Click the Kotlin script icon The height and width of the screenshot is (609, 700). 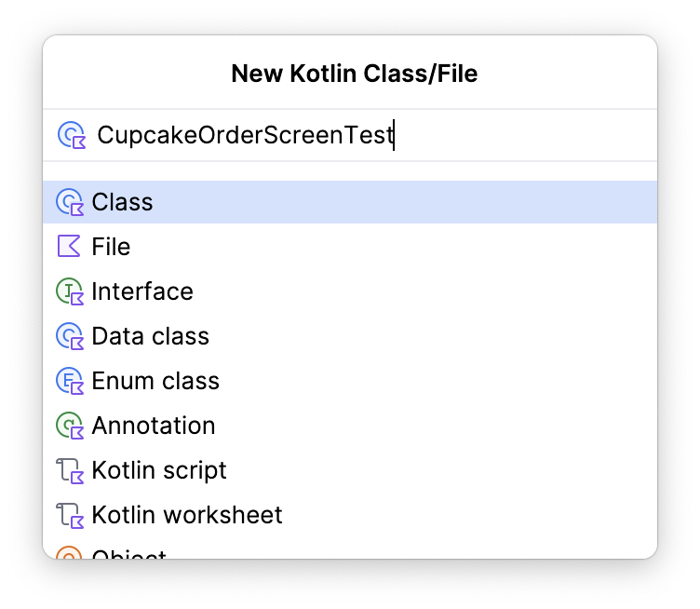coord(70,470)
